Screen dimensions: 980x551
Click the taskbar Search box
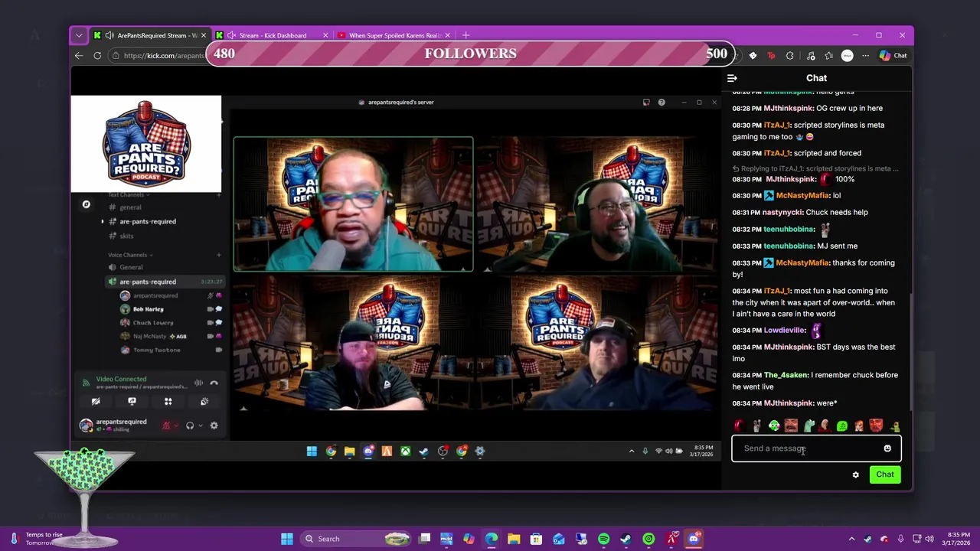pos(357,539)
